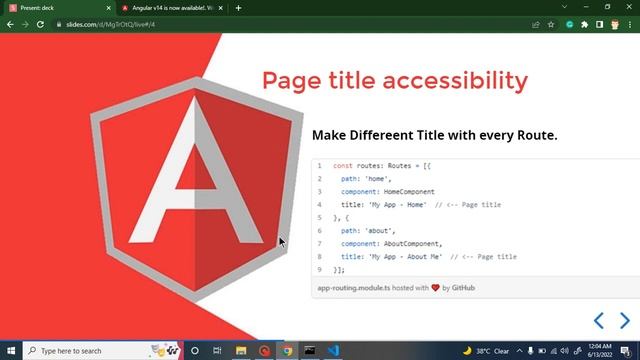Switch to the 'Angular v14 is now available' tab
The image size is (640, 360).
coord(172,8)
